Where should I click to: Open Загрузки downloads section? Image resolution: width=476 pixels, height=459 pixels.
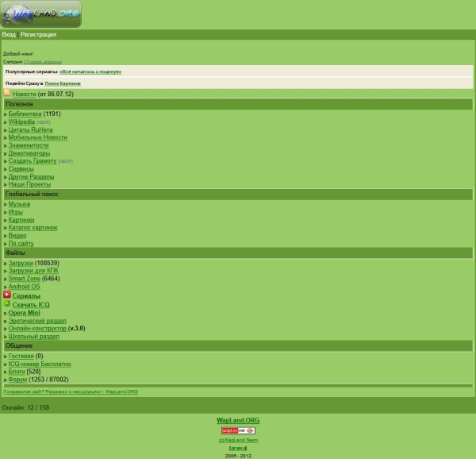(21, 263)
